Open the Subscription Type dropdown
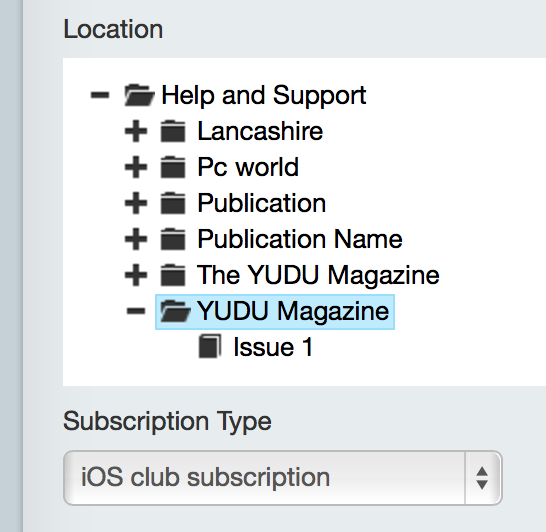 (x=282, y=478)
